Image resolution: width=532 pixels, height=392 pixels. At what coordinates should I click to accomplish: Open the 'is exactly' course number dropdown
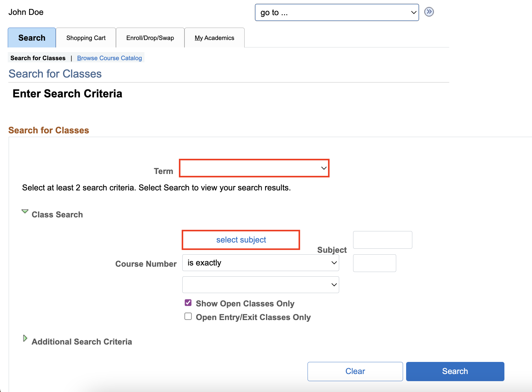(x=260, y=263)
